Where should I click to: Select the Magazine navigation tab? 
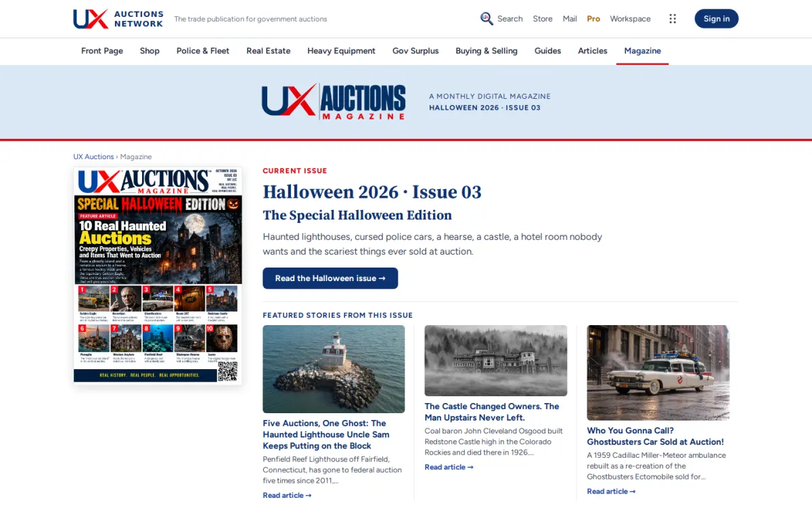642,51
